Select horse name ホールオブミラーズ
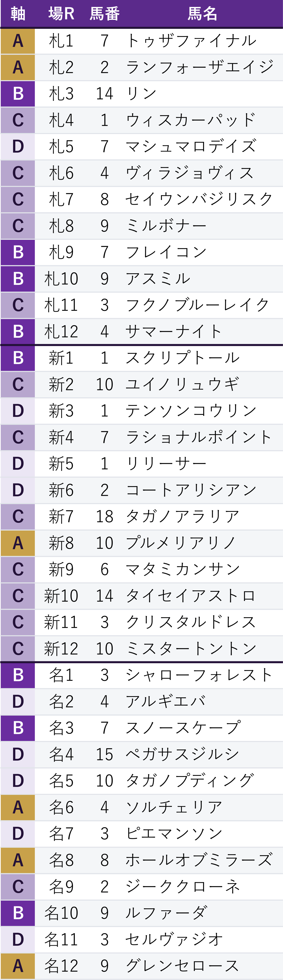The height and width of the screenshot is (980, 283). tap(200, 860)
